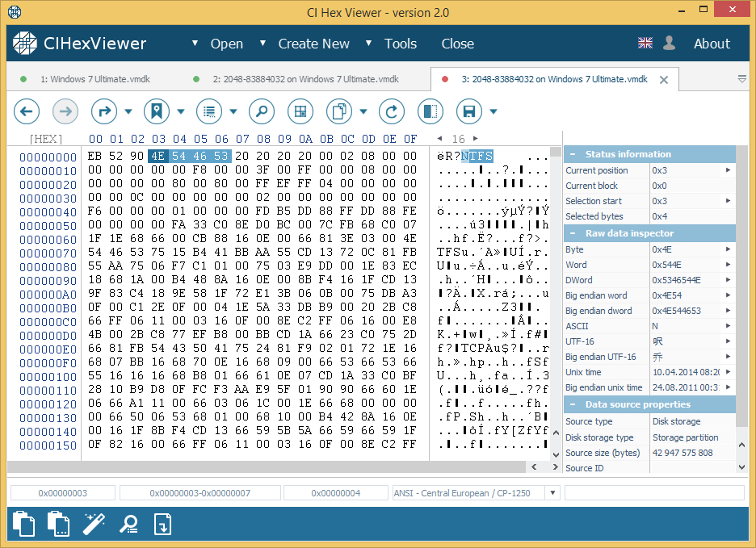Click the About menu item
Image resolution: width=756 pixels, height=548 pixels.
pyautogui.click(x=712, y=44)
